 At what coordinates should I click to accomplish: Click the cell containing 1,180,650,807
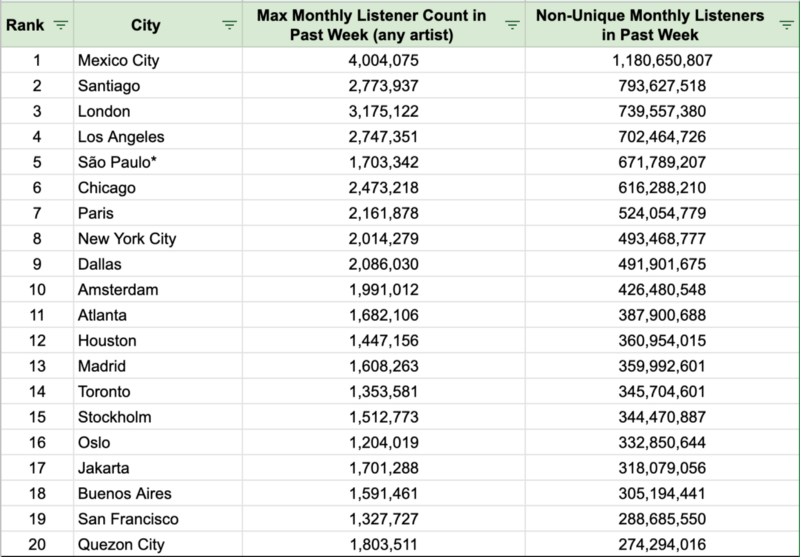(662, 60)
